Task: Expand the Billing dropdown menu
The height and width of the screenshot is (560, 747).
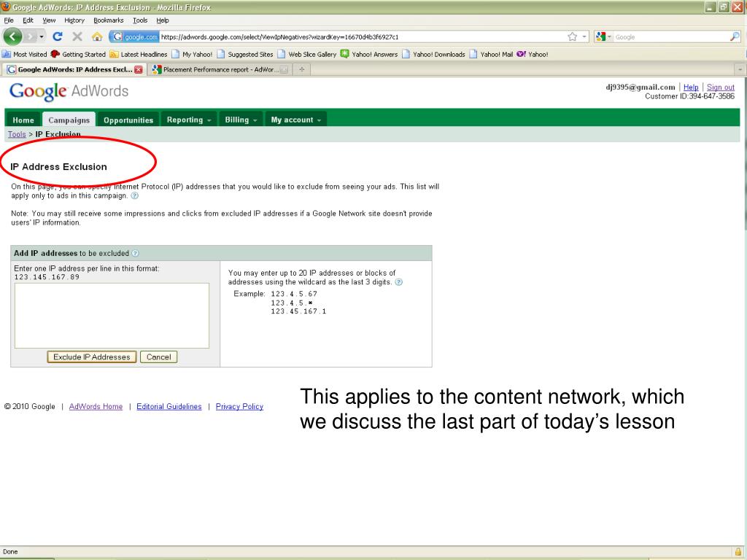Action: (x=241, y=120)
